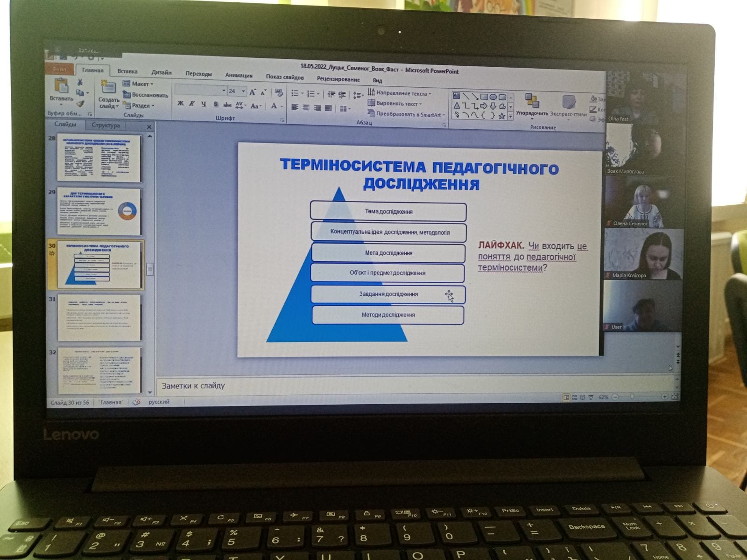Switch to the Структура outline tab
Screen dimensions: 747x560
pos(106,125)
